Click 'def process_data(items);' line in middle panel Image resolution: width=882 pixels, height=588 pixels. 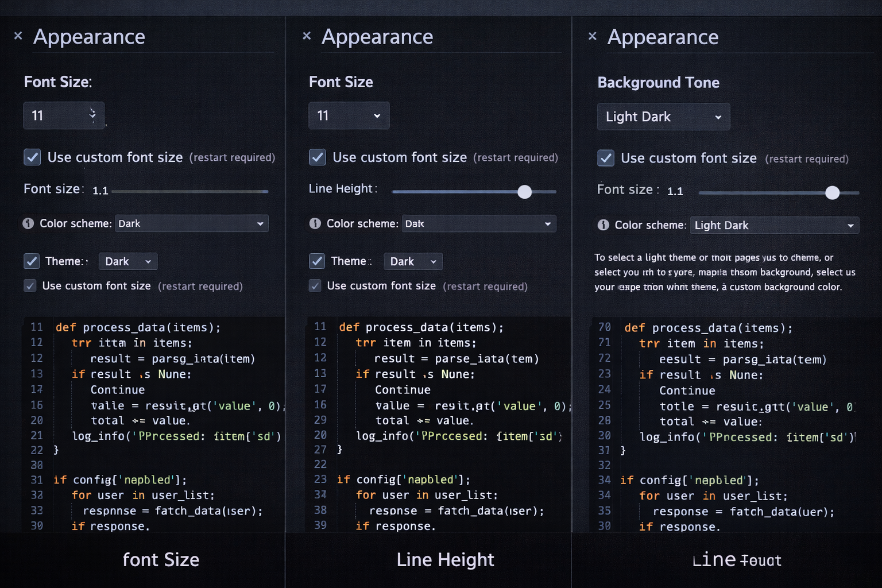click(x=421, y=327)
